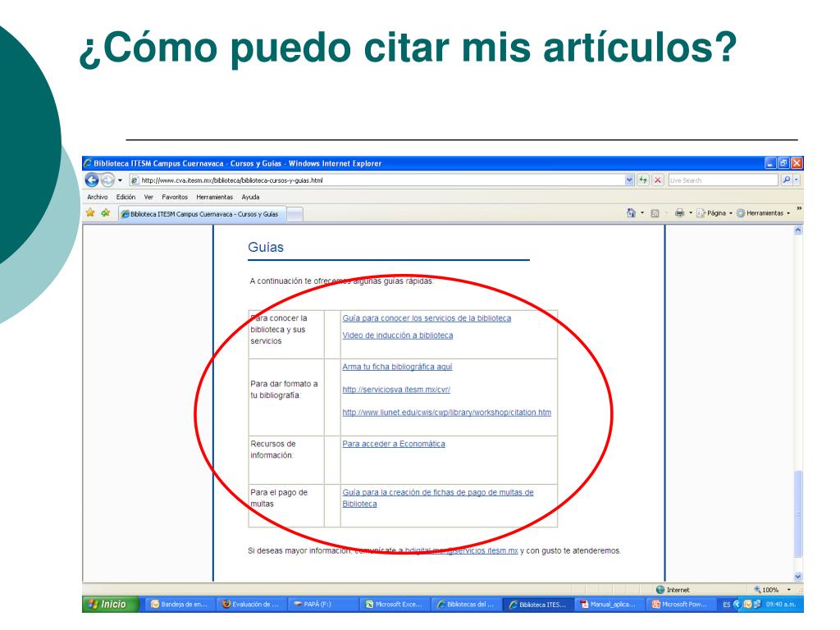Image resolution: width=840 pixels, height=630 pixels.
Task: Open the Página toolbar dropdown
Action: pyautogui.click(x=714, y=213)
